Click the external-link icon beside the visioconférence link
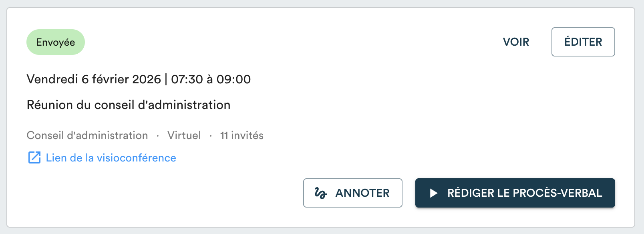This screenshot has height=234, width=644. (34, 158)
